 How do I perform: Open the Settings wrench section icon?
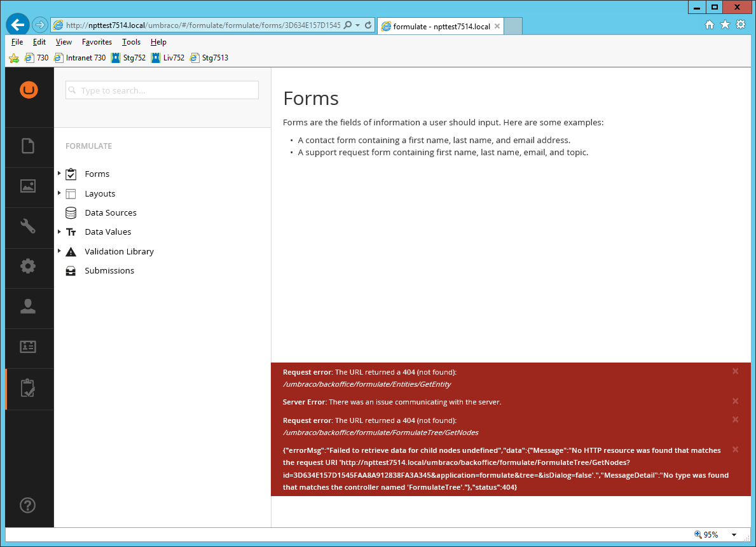coord(28,226)
